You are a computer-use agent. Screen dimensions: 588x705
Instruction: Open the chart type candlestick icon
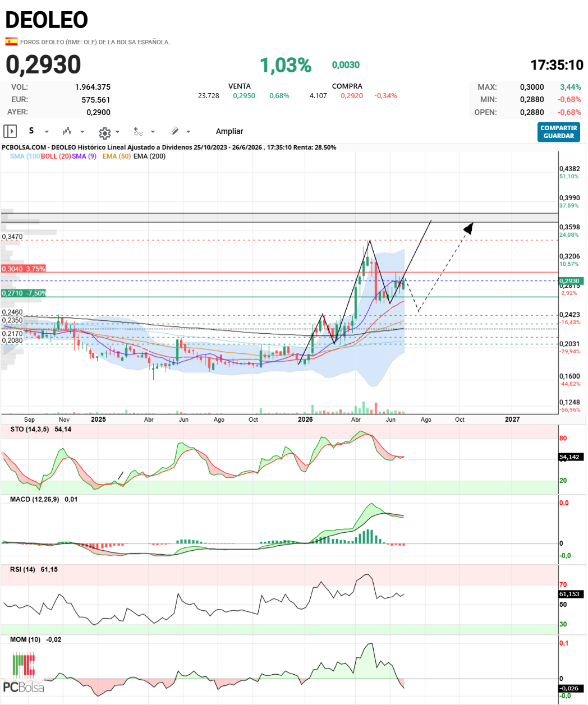(x=67, y=131)
